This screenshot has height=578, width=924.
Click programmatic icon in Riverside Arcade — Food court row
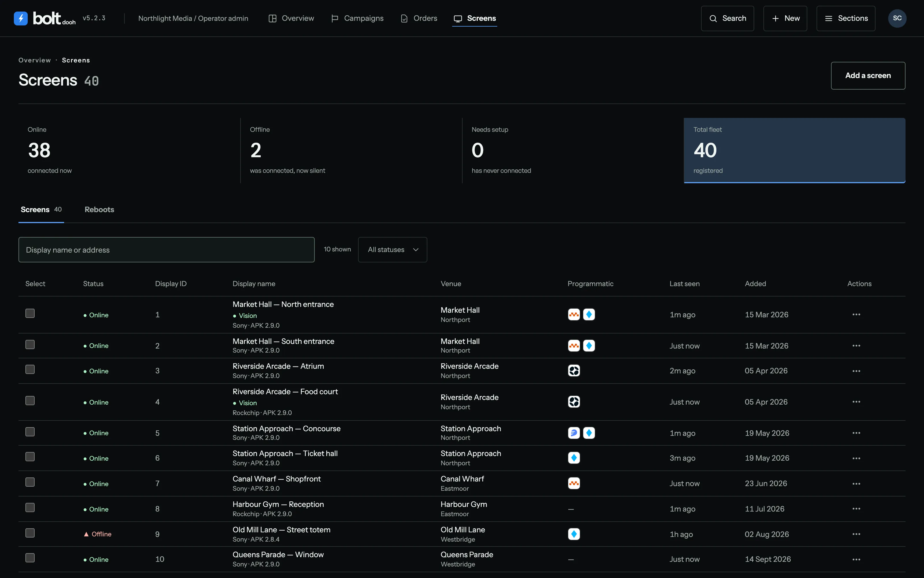pos(574,402)
